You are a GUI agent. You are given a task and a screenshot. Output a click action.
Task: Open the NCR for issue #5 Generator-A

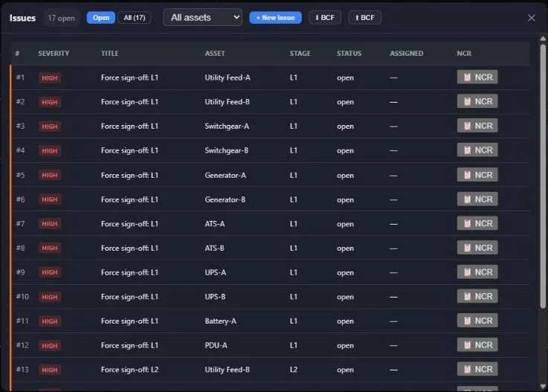coord(477,175)
